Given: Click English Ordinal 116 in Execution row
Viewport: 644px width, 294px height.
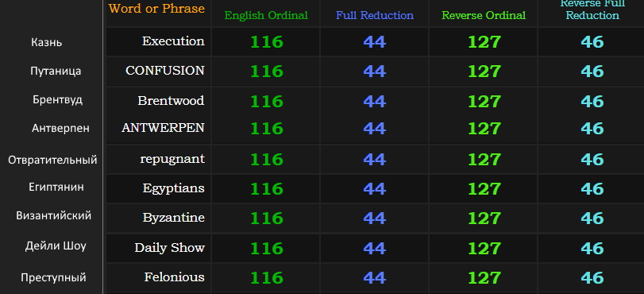Looking at the screenshot, I should 267,42.
